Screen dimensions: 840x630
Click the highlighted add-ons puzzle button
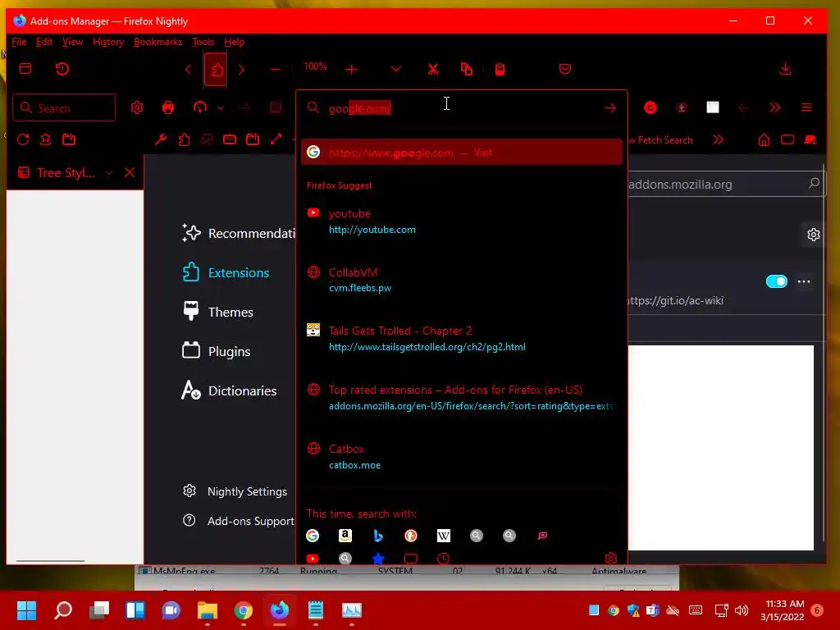point(217,70)
